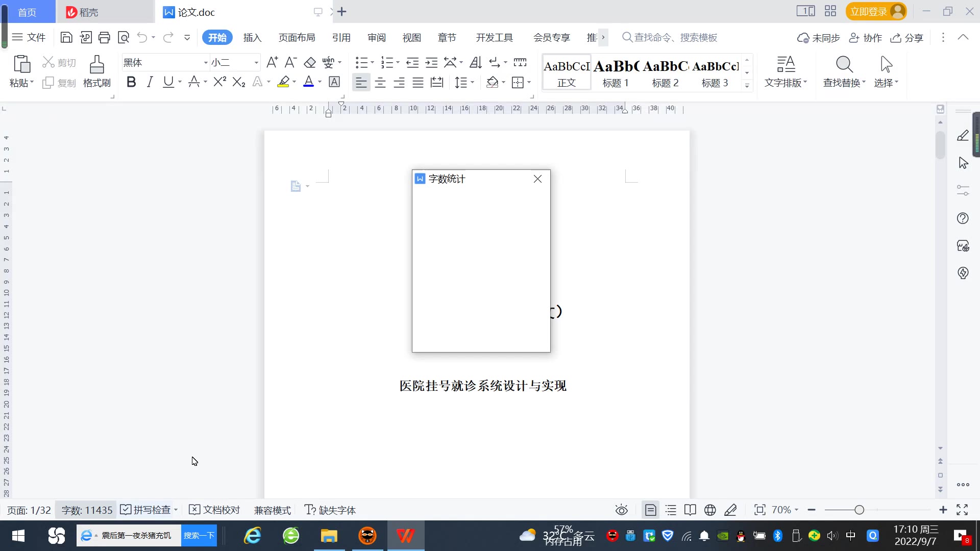This screenshot has height=551, width=980.
Task: Click the text layout (文字排版) icon
Action: [786, 65]
